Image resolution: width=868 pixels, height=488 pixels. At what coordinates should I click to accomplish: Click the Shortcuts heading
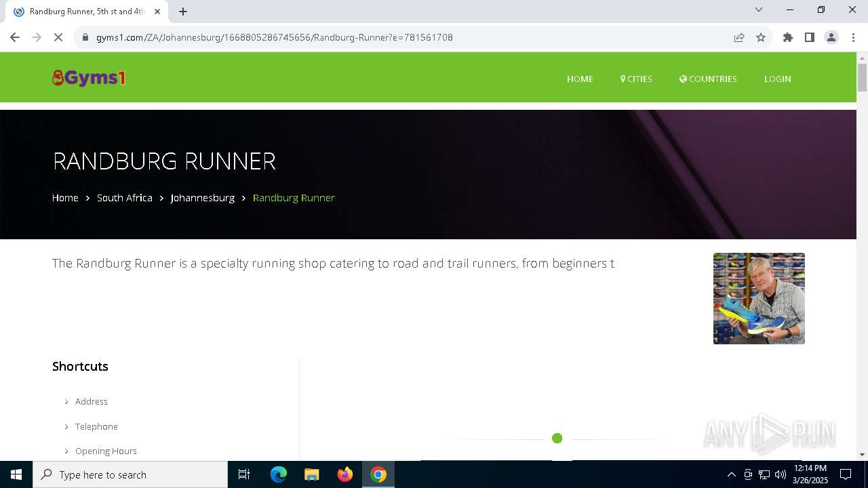80,366
